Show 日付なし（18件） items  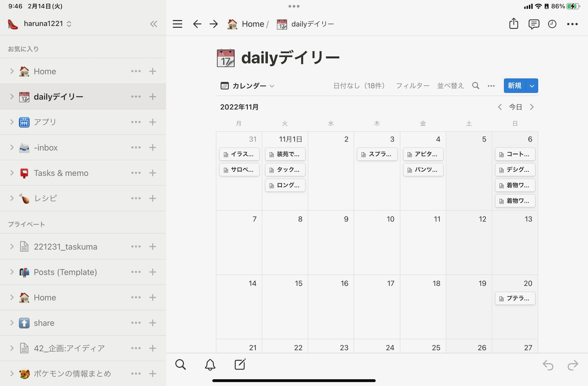click(x=359, y=86)
